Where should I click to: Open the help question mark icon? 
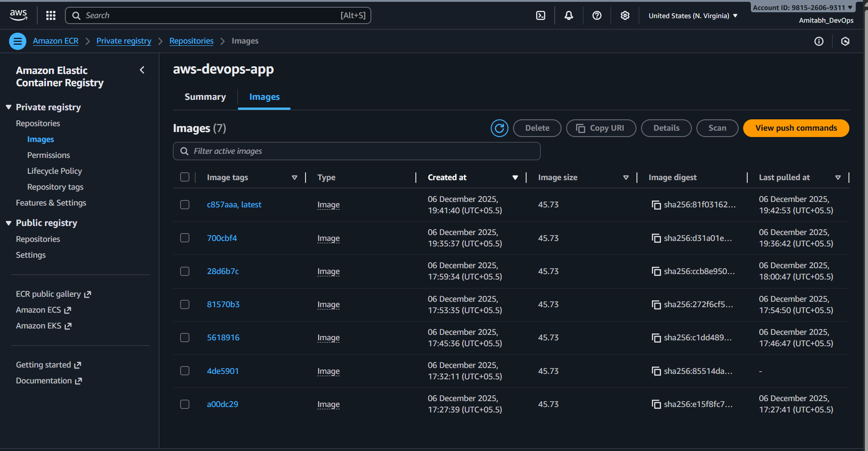597,15
